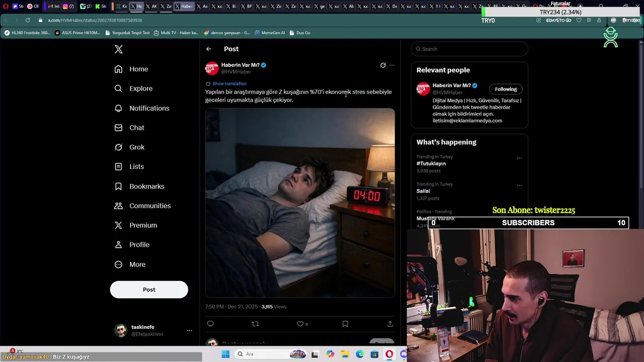Open dercos şampuan bookmark

[x=227, y=33]
